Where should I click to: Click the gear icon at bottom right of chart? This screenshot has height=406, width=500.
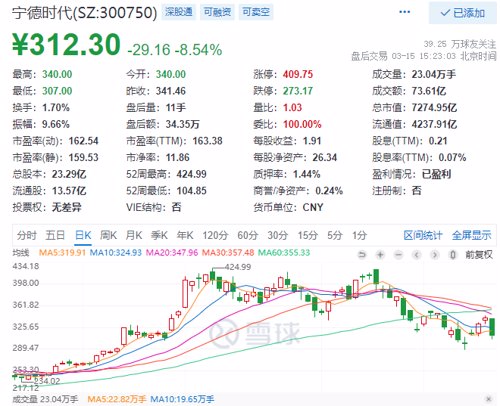488,399
